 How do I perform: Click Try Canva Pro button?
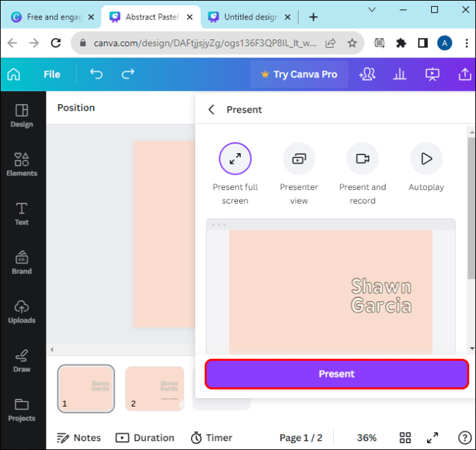[299, 75]
